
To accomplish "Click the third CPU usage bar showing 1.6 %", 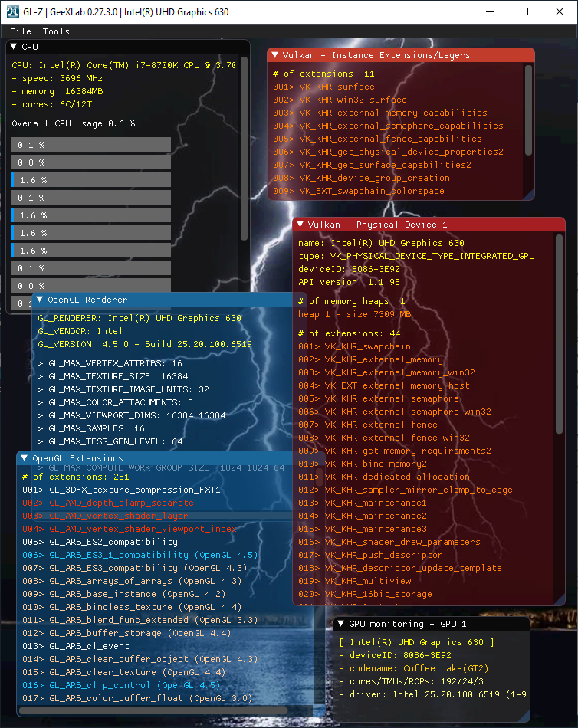I will coord(91,180).
